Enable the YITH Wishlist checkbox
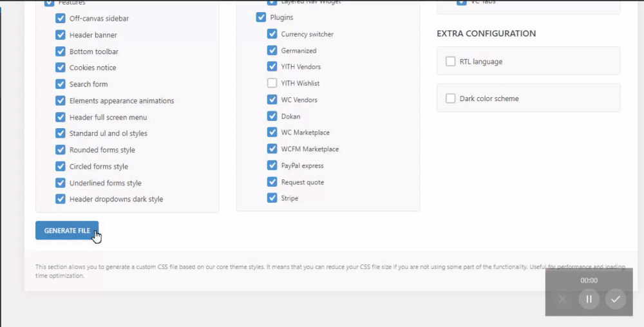The height and width of the screenshot is (327, 644). pos(272,83)
